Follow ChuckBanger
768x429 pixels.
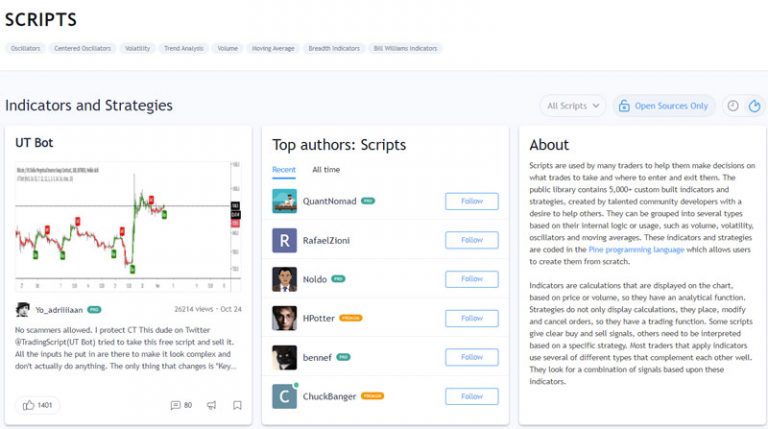[x=472, y=396]
